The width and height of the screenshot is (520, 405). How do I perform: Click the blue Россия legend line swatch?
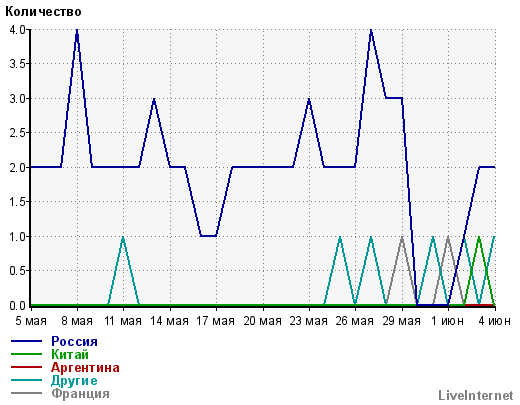(26, 341)
